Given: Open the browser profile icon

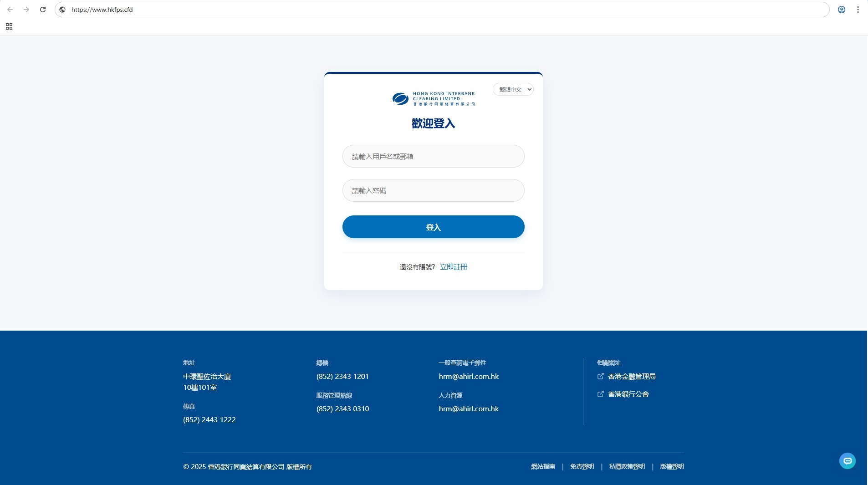Looking at the screenshot, I should coord(841,10).
